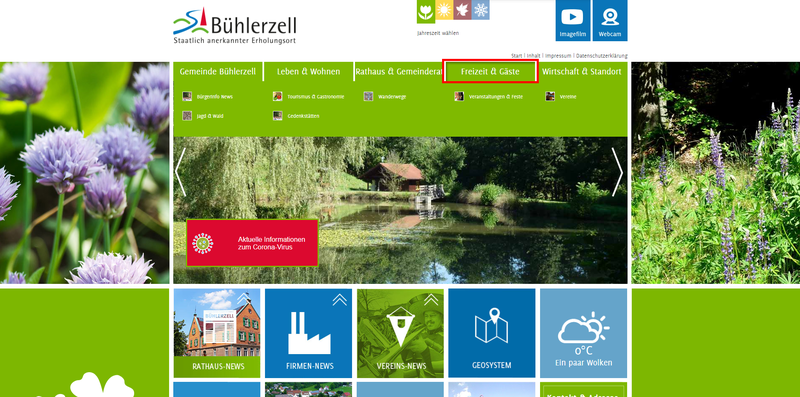Select the autumn leaf season icon
Image resolution: width=800 pixels, height=397 pixels.
pyautogui.click(x=462, y=10)
